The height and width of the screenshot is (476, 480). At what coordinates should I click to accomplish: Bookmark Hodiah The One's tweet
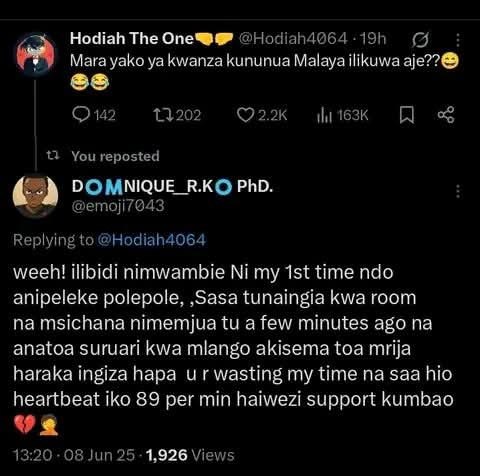click(407, 115)
